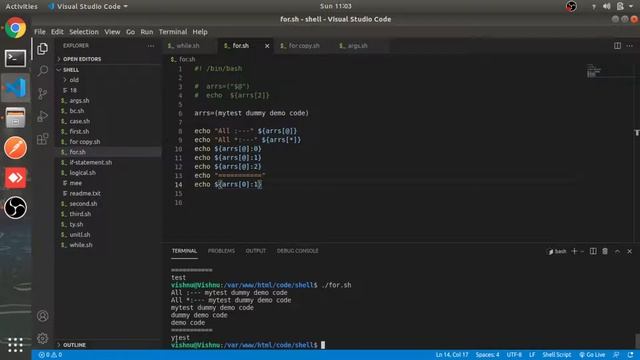Switch to the while.sh editor tab

[189, 46]
